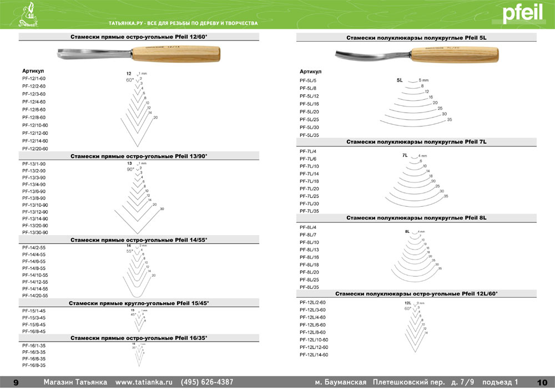Click article PF-8L/4
The height and width of the screenshot is (392, 555).
pyautogui.click(x=308, y=228)
